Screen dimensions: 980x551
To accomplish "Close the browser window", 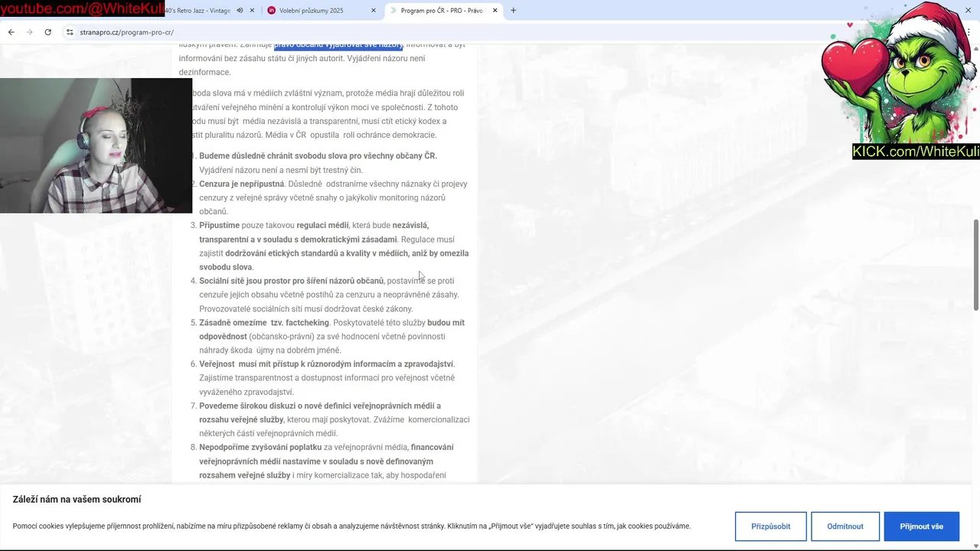I will (x=968, y=10).
